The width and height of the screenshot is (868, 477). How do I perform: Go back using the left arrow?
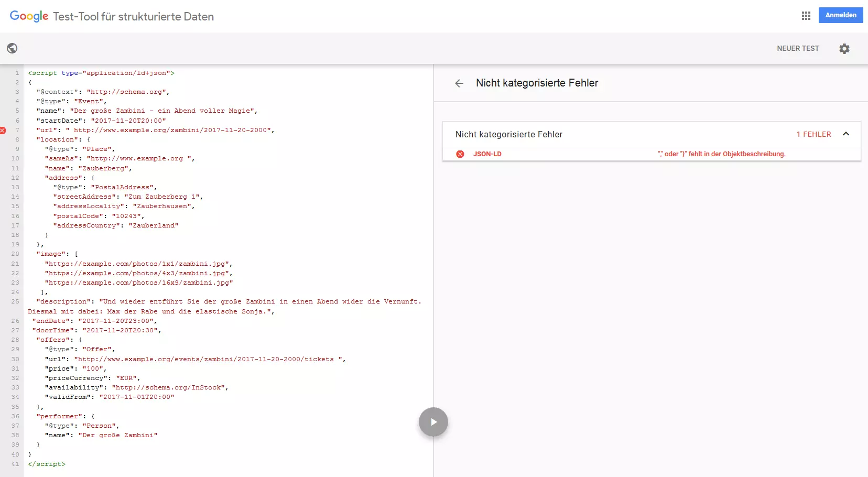click(459, 83)
